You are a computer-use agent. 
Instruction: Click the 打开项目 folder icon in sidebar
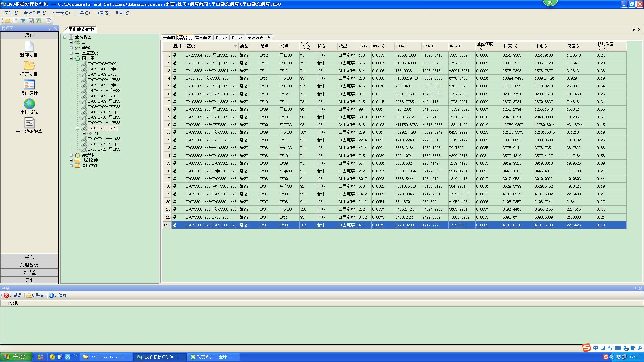click(29, 65)
